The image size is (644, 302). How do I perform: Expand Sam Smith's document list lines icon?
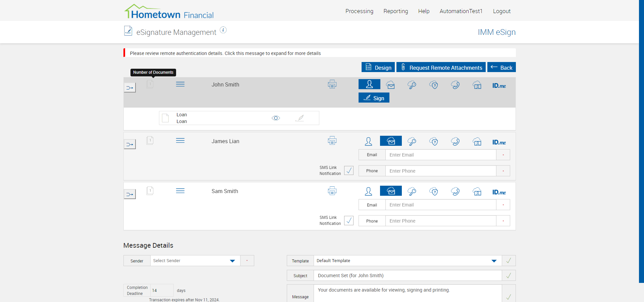coord(180,191)
